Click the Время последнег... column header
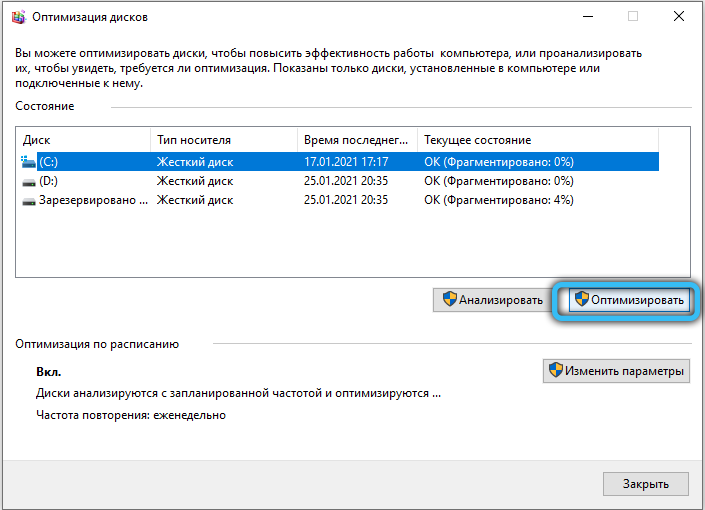This screenshot has width=705, height=510. [x=356, y=140]
